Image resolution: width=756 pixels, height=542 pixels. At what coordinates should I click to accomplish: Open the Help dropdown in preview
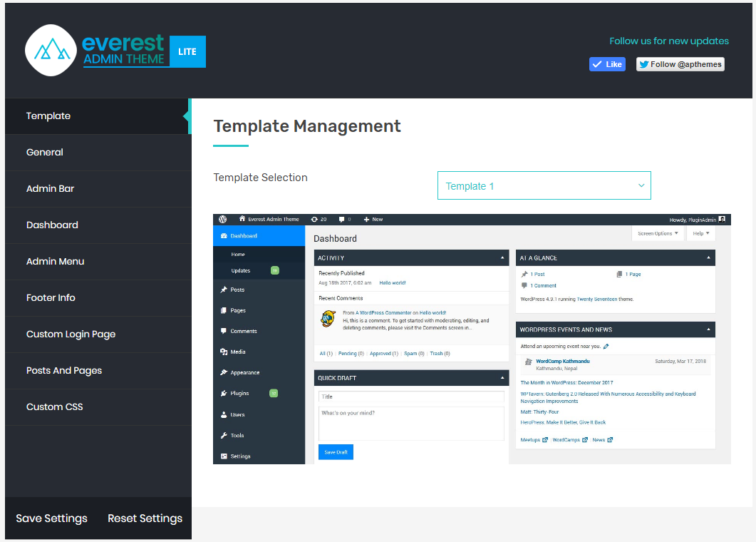700,234
